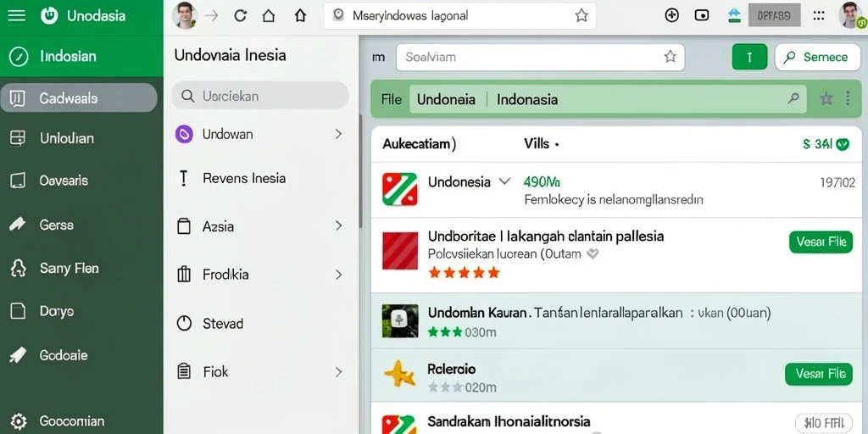Click the circled plus icon in toolbar
This screenshot has width=868, height=434.
tap(671, 15)
